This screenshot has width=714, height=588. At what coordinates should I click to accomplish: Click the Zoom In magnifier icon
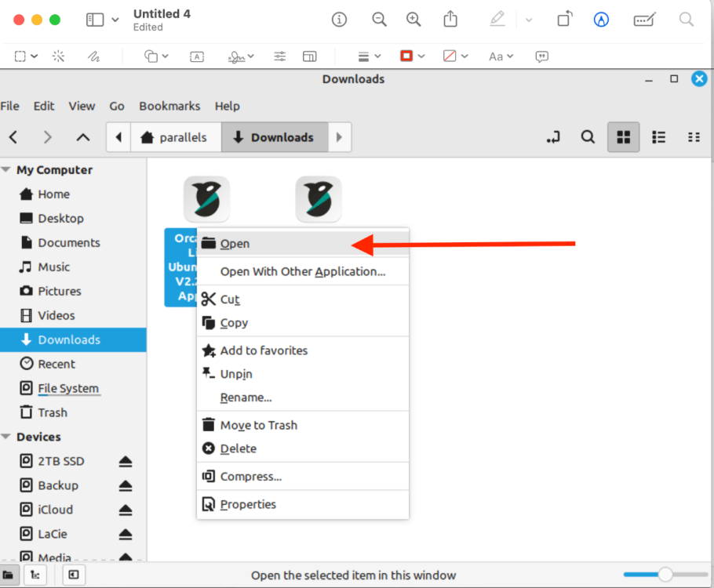click(413, 20)
